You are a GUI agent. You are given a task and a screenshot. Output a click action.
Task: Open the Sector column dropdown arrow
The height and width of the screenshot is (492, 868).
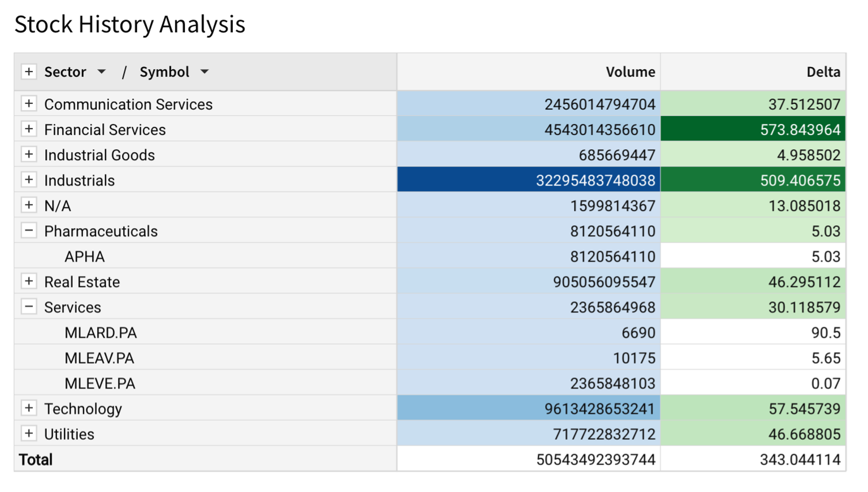pos(101,72)
